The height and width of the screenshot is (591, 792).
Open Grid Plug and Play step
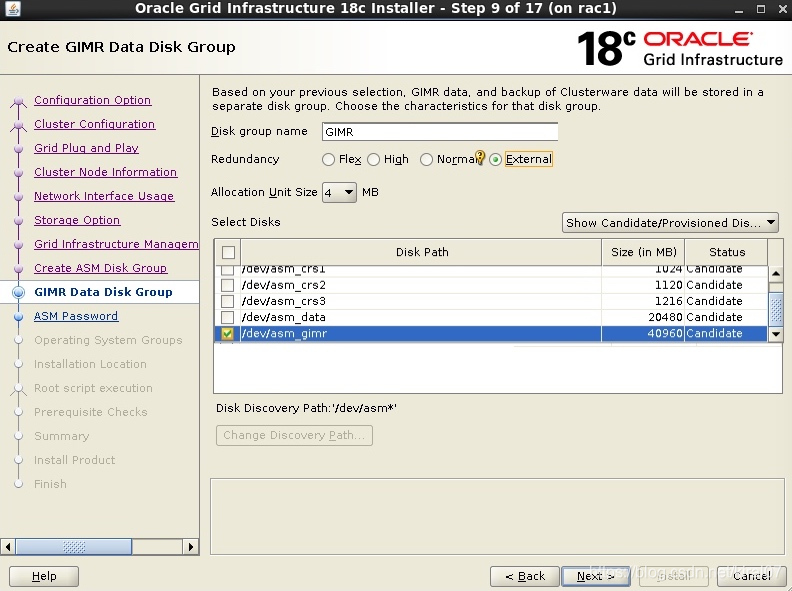86,148
